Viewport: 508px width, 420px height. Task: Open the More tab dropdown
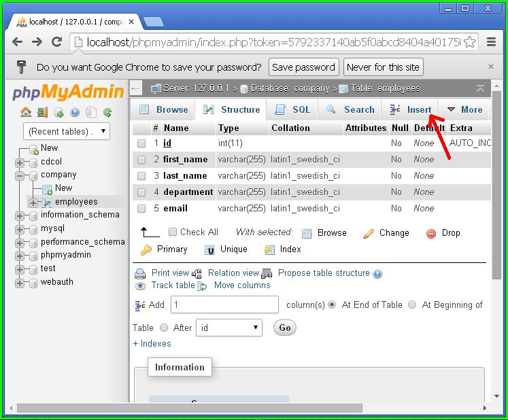[x=465, y=109]
